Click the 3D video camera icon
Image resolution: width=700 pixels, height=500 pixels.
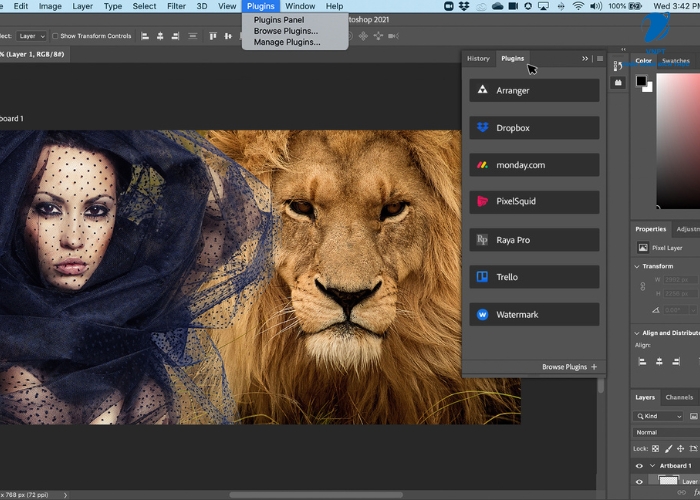click(x=393, y=36)
